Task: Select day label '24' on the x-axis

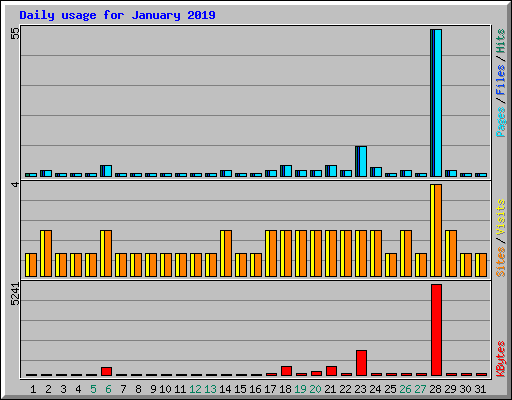Action: (x=375, y=389)
